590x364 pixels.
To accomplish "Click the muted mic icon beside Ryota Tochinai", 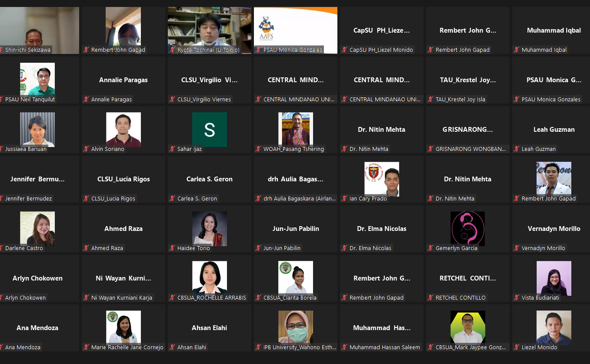I will 173,50.
